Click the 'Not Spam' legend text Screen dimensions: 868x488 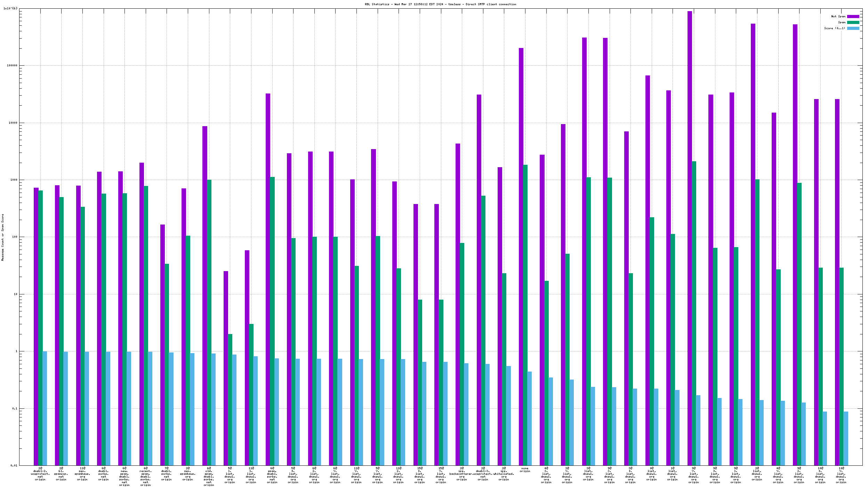click(x=838, y=16)
